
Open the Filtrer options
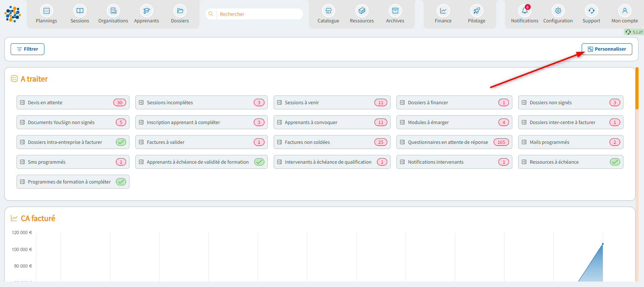28,49
